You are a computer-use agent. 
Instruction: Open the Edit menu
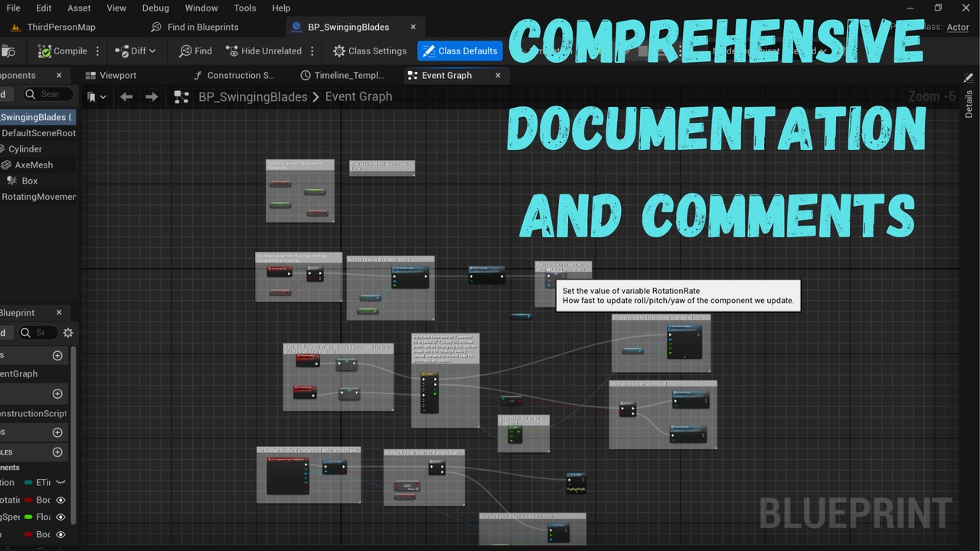[x=44, y=8]
